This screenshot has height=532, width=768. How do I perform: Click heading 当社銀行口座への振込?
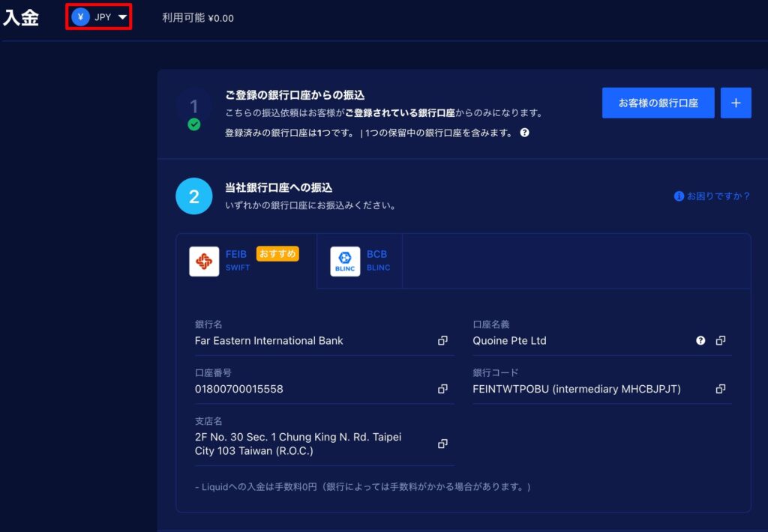pos(278,187)
